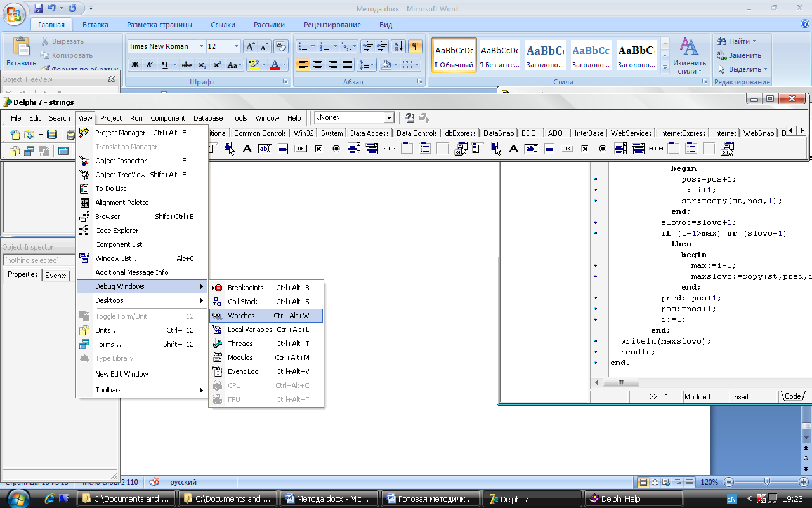812x508 pixels.
Task: Click the bulleted list icon
Action: [303, 46]
